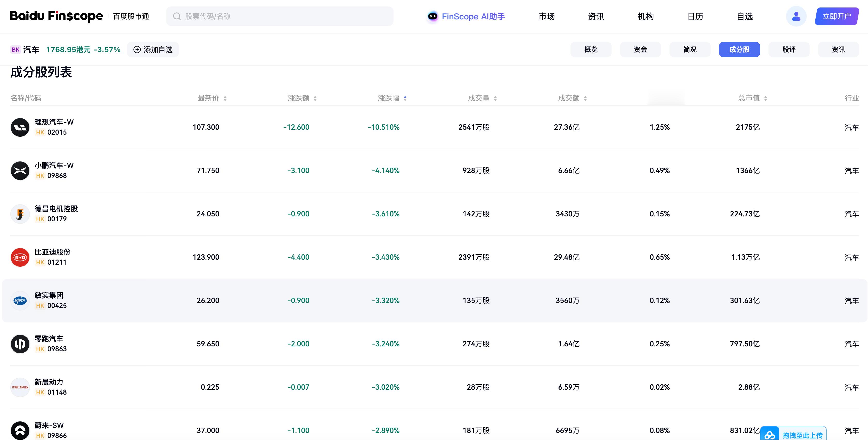Click the 蔚来-SW NIO logo
Screen dimensions: 868x440
pos(20,430)
